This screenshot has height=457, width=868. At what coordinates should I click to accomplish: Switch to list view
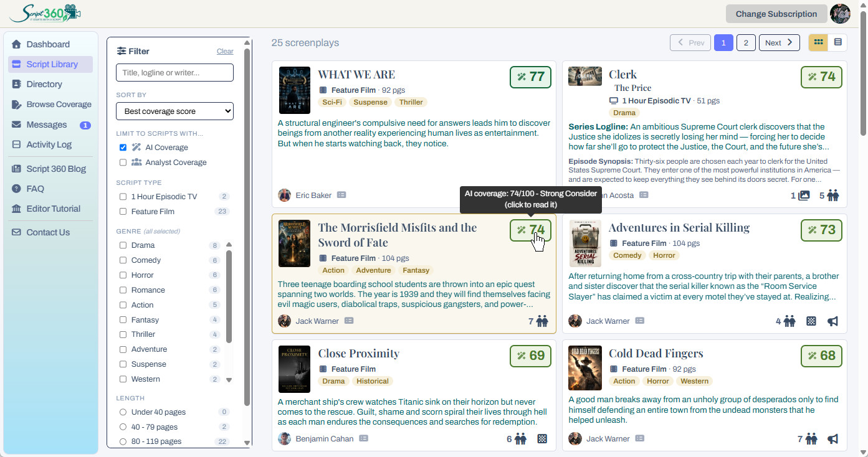(837, 42)
